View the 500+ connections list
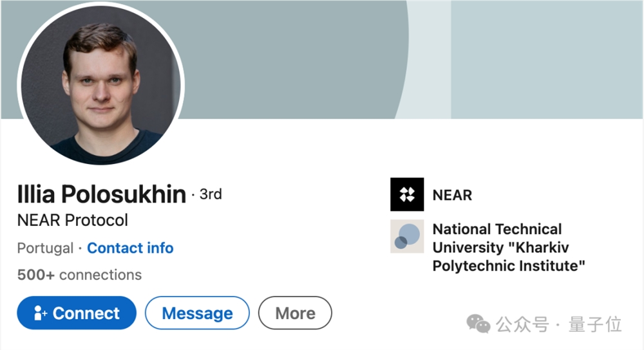 pyautogui.click(x=79, y=275)
